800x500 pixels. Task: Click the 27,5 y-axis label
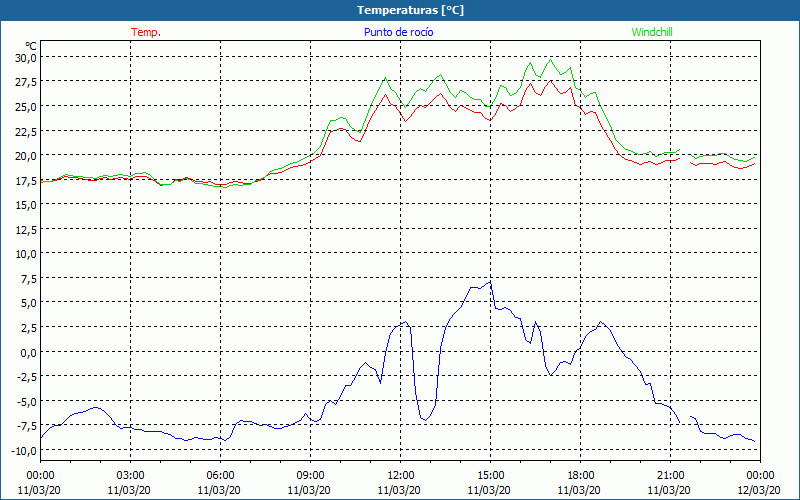pyautogui.click(x=26, y=82)
